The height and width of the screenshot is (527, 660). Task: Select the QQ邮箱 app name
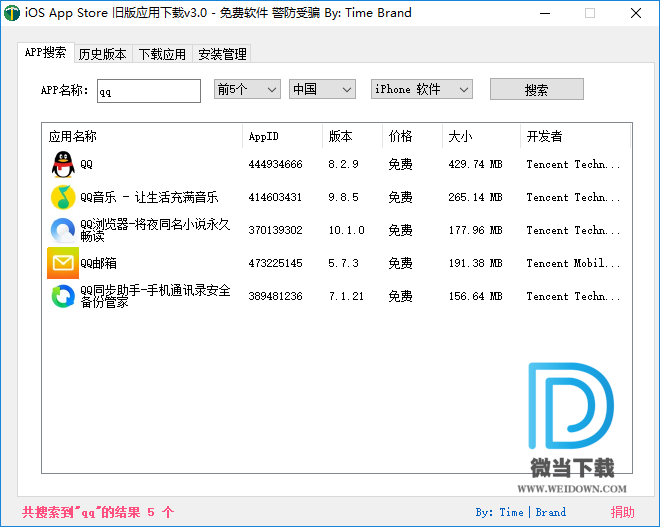(x=98, y=263)
